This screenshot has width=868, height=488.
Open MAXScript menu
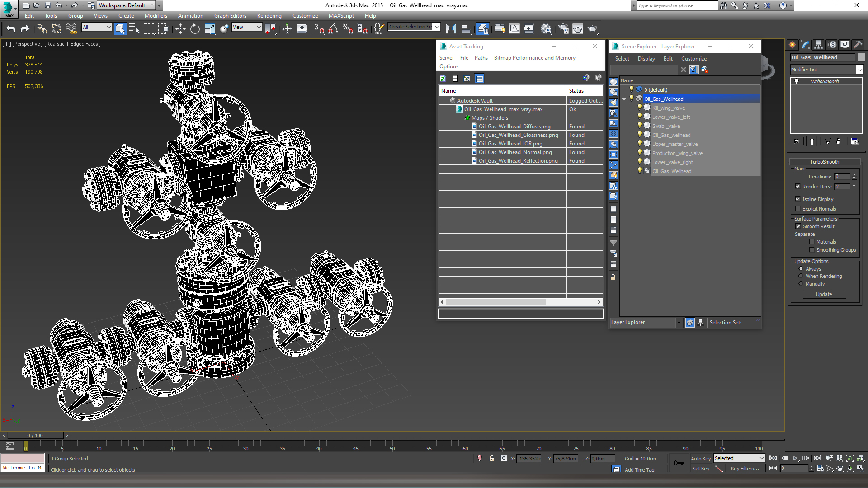(341, 16)
